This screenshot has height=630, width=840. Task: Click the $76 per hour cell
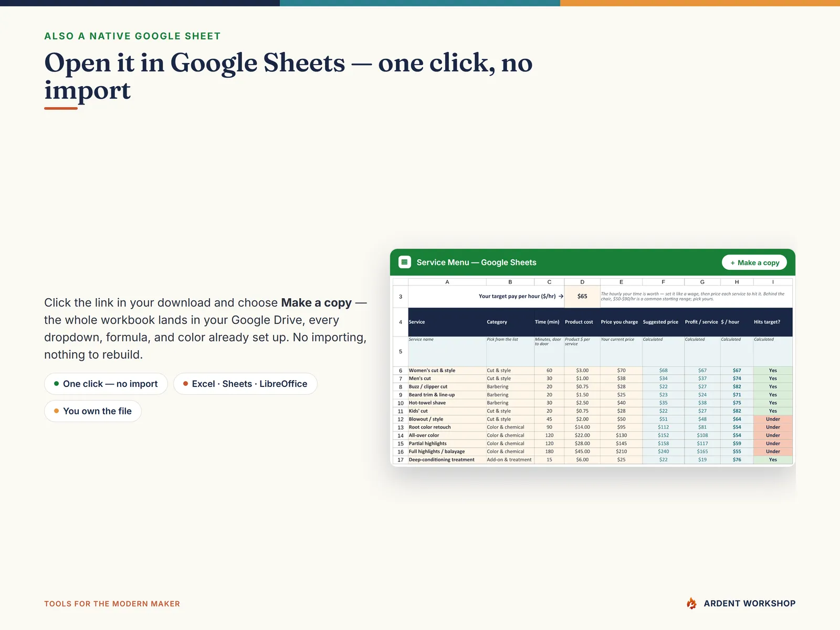(737, 460)
